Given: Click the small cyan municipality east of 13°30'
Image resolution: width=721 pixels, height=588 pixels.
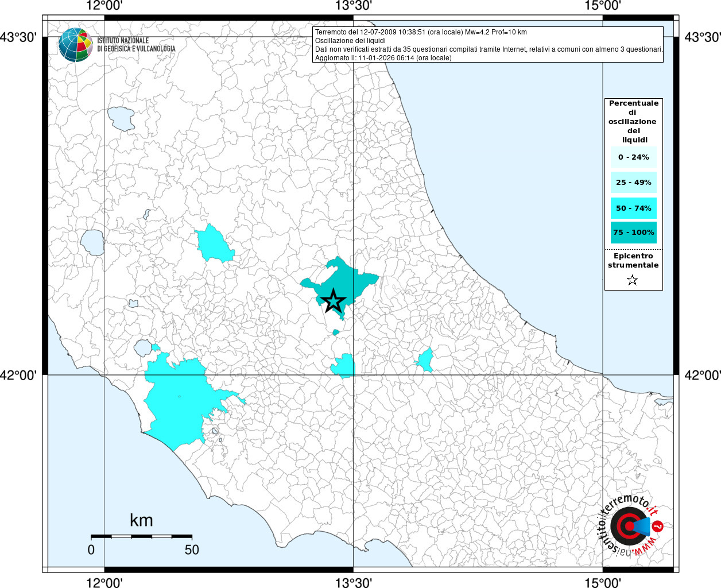Looking at the screenshot, I should [x=425, y=361].
